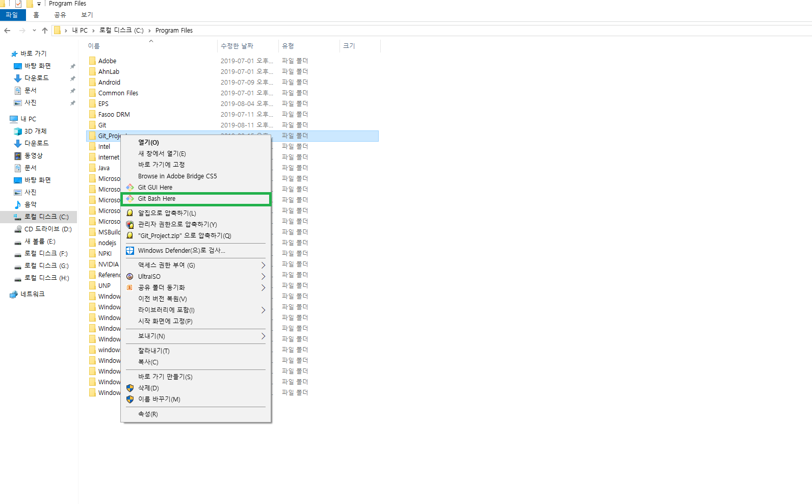Click breadcrumb chevron after 내 PC
The height and width of the screenshot is (504, 812).
(x=93, y=31)
